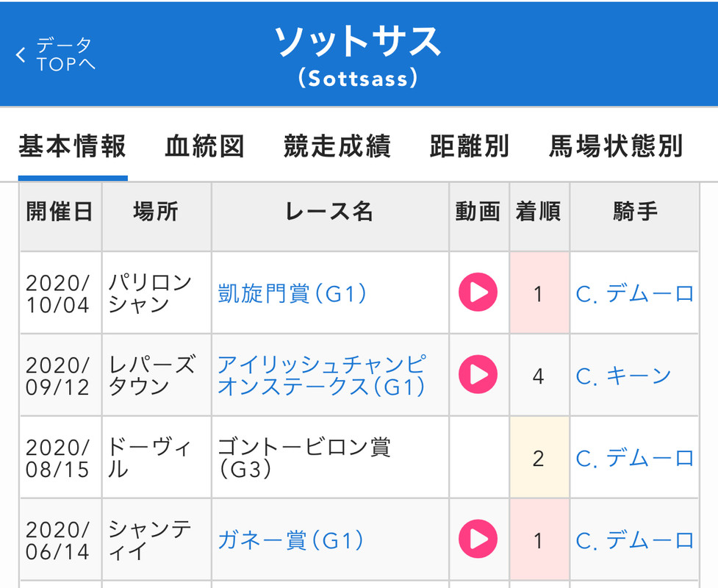Play video for 凱旋門賞 (G1) race
This screenshot has width=718, height=588.
(x=478, y=293)
